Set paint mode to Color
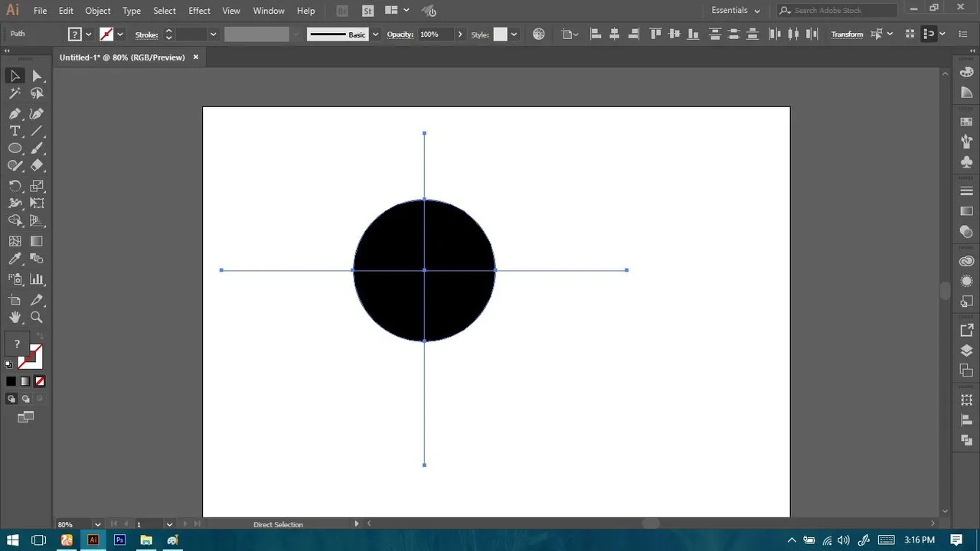Viewport: 980px width, 551px height. pos(11,381)
